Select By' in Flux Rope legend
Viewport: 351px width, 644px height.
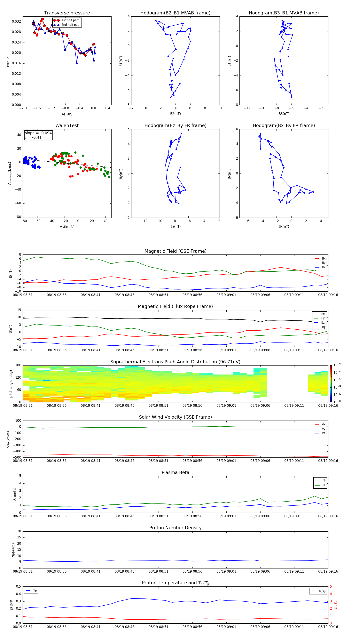[320, 318]
